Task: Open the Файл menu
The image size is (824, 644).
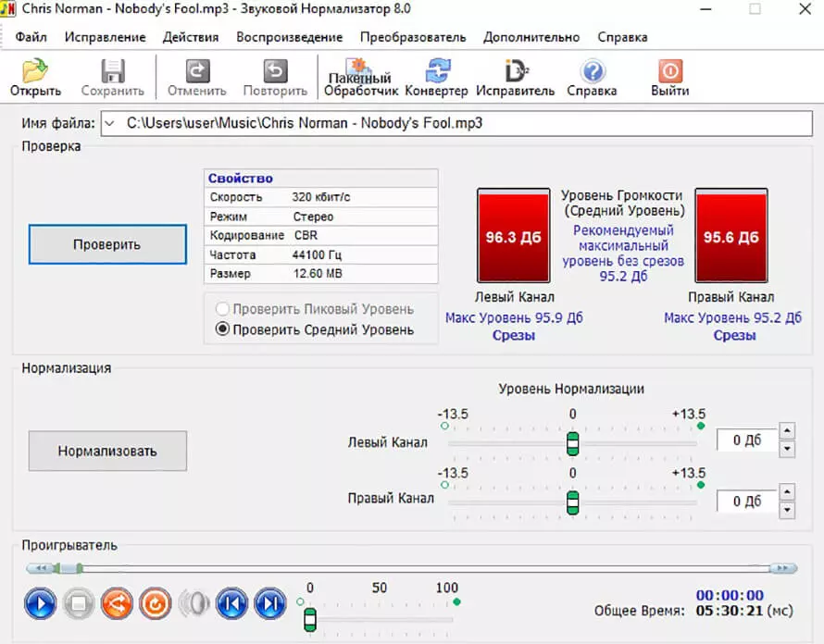Action: pos(31,37)
